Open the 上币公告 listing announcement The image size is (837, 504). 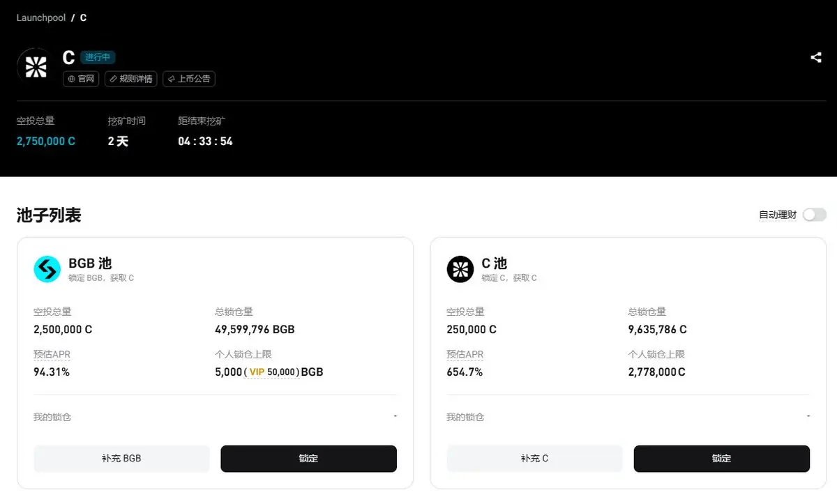click(189, 79)
